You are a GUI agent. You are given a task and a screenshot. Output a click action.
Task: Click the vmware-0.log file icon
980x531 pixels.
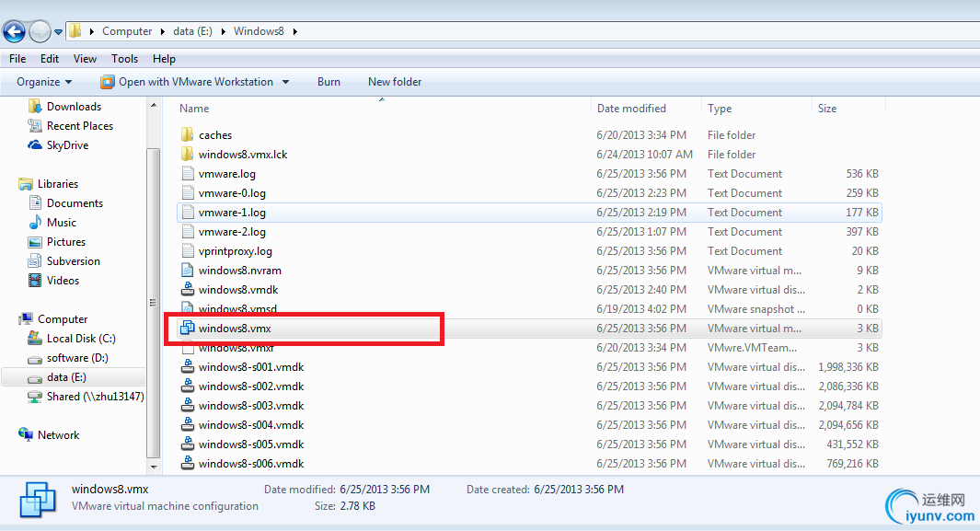point(188,193)
